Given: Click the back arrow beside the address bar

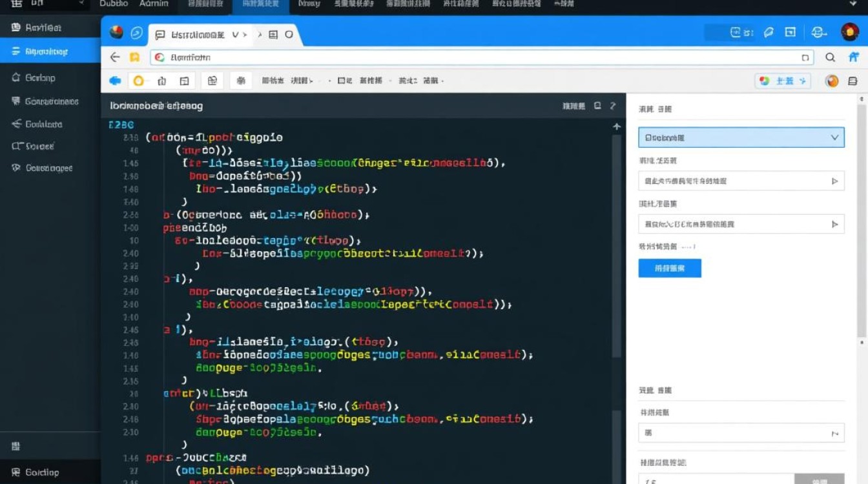Looking at the screenshot, I should point(115,57).
